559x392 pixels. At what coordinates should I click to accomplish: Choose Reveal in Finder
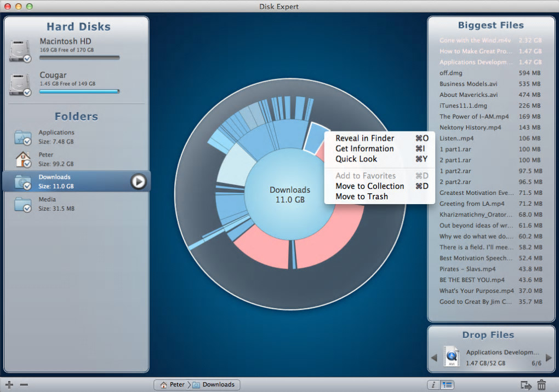[x=379, y=138]
